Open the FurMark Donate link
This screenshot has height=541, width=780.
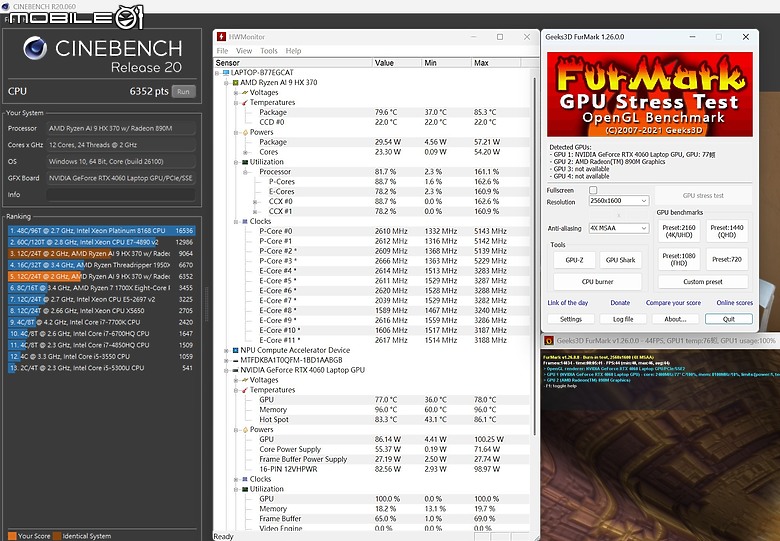620,303
